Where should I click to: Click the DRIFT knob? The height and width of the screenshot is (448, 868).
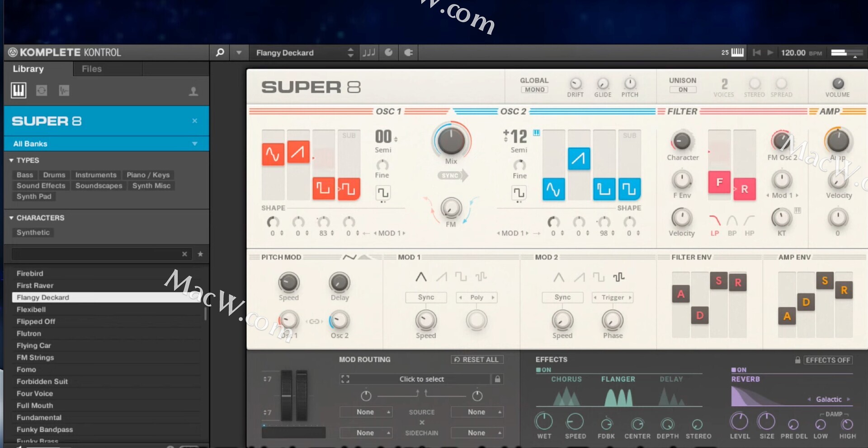[x=576, y=84]
